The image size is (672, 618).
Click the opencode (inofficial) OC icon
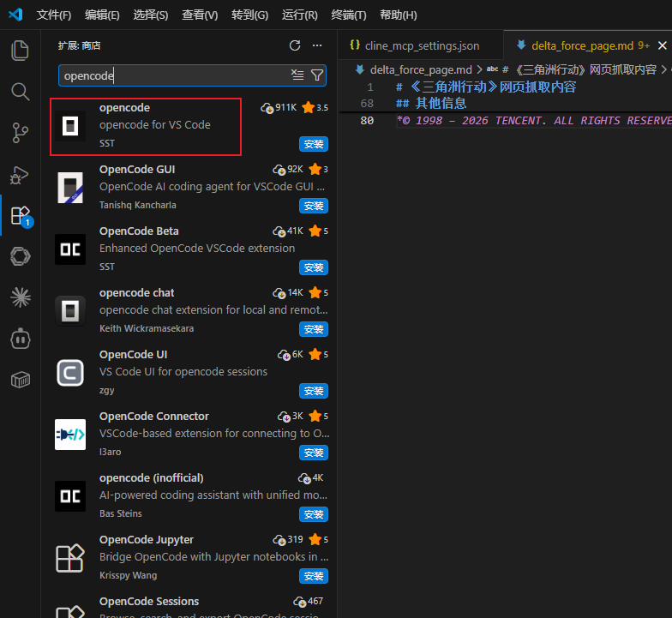(x=70, y=496)
